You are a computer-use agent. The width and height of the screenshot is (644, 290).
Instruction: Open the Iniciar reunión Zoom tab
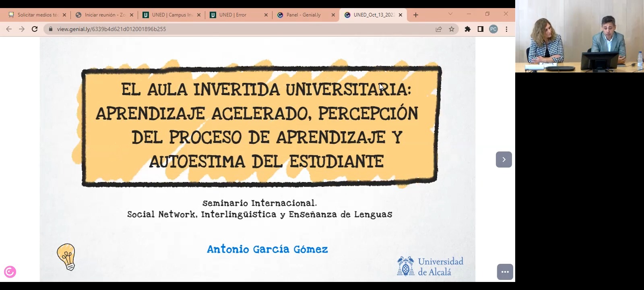click(103, 15)
